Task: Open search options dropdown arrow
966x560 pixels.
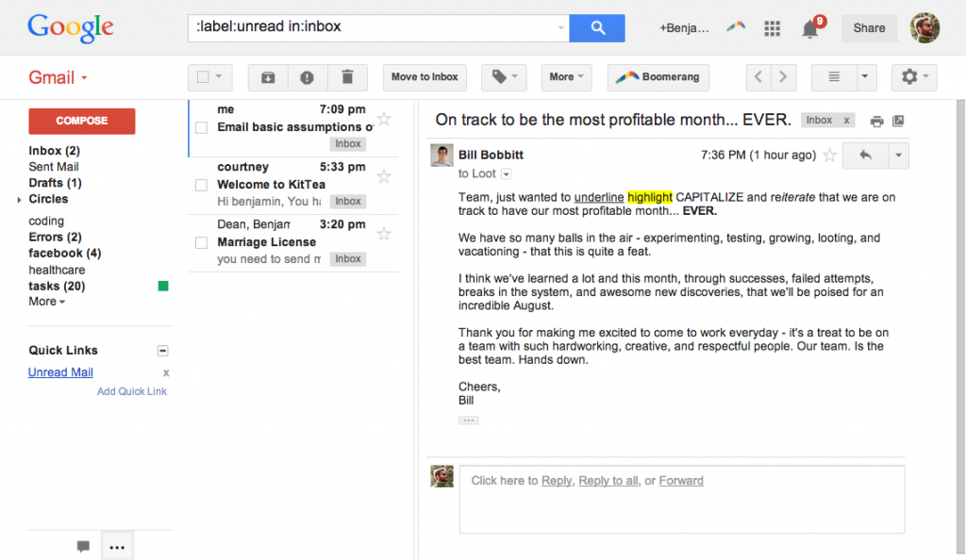Action: tap(560, 27)
